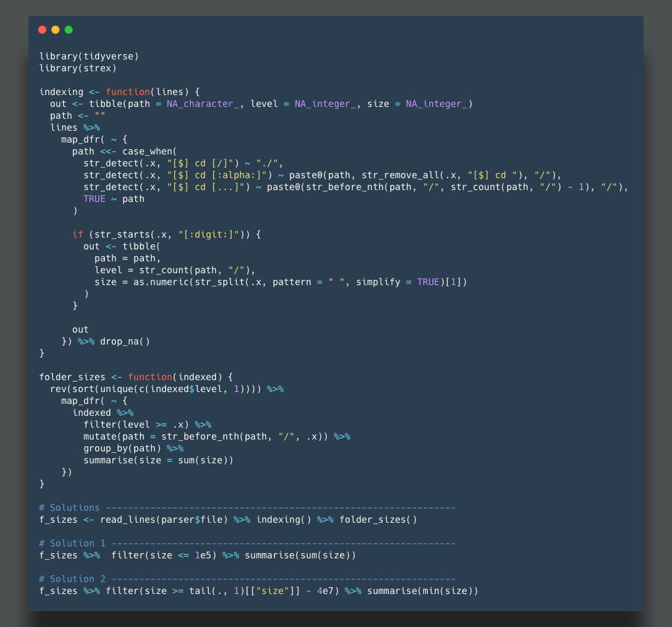Click 'path <<- case_when(' line

point(124,151)
